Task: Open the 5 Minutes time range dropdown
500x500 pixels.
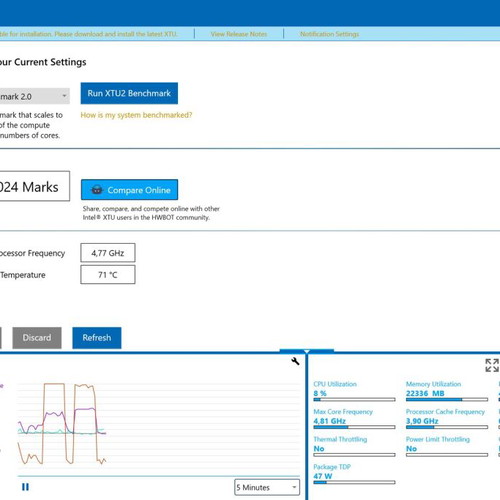Action: 267,487
